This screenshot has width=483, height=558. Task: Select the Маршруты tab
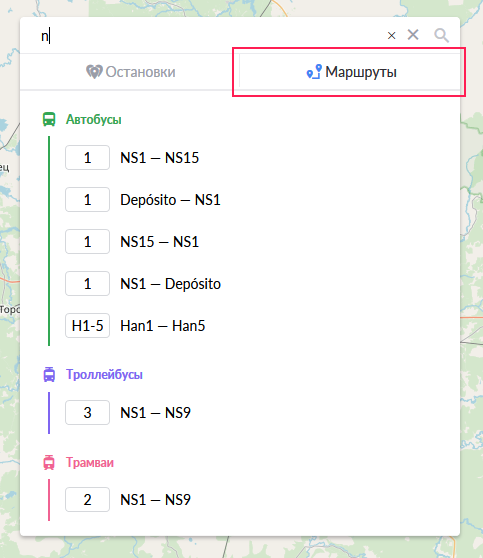350,72
